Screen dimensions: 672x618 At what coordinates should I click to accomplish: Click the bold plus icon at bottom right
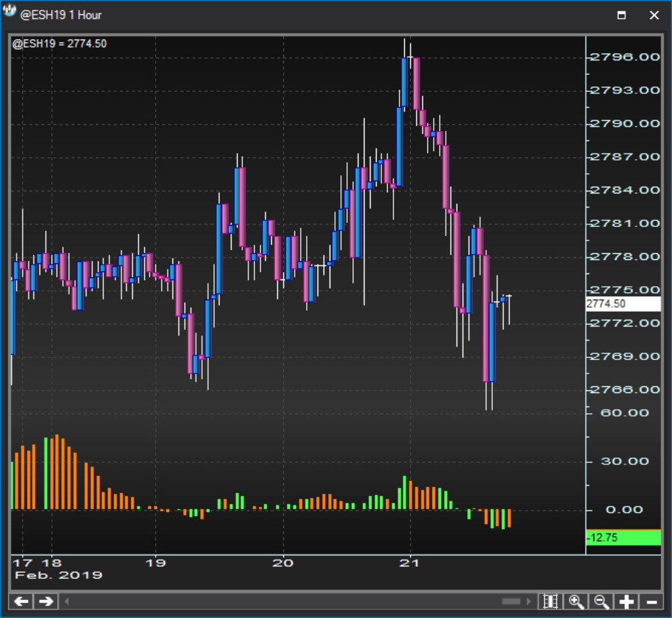626,601
